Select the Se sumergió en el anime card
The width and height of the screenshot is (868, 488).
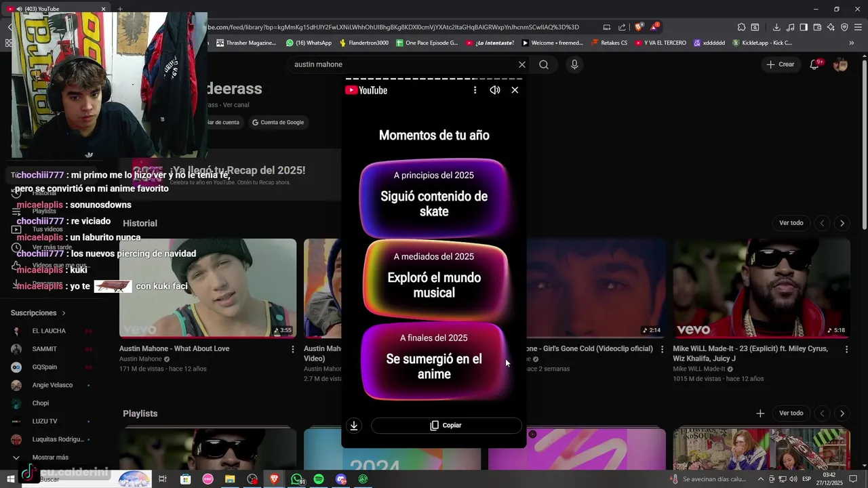(x=434, y=361)
